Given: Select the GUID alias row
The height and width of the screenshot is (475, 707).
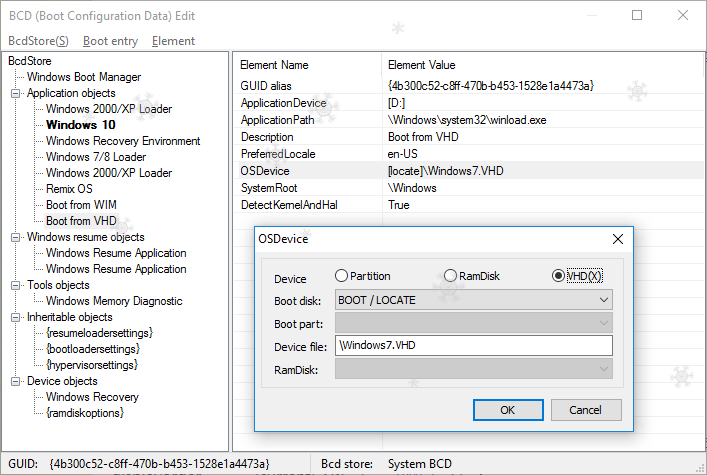Looking at the screenshot, I should click(468, 86).
